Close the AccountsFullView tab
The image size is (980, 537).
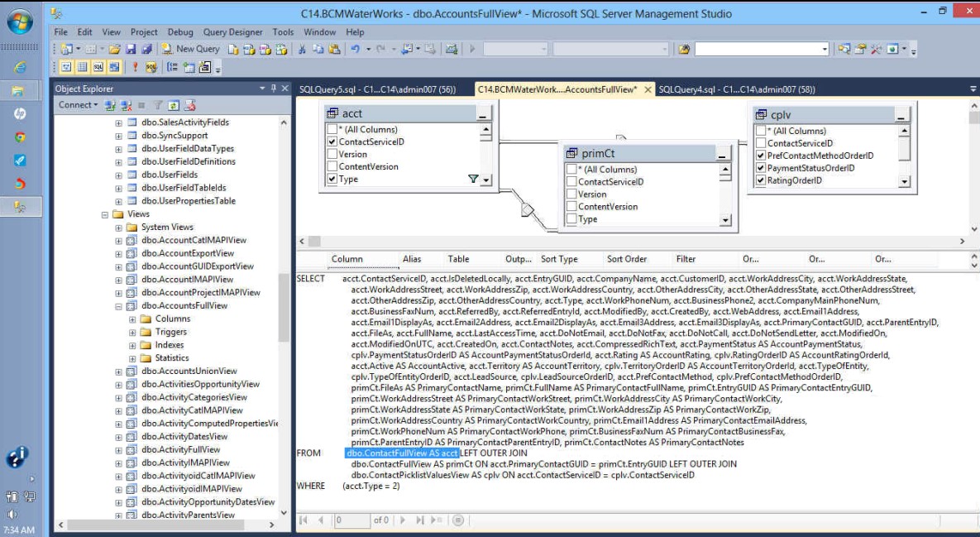click(x=648, y=90)
